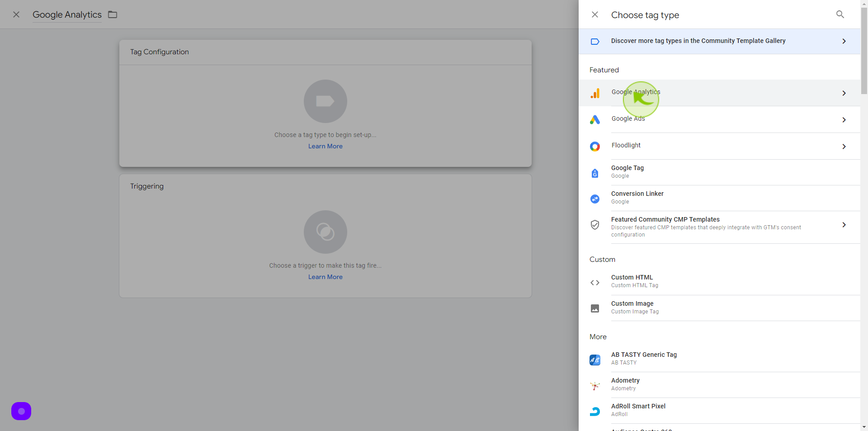Click the Community Template Gallery tag icon

[x=595, y=42]
